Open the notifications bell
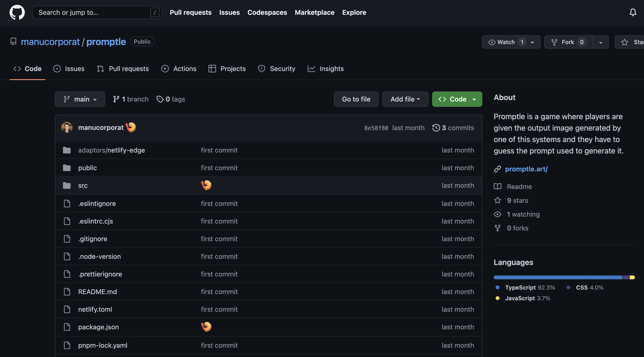The image size is (644, 357). coord(633,12)
